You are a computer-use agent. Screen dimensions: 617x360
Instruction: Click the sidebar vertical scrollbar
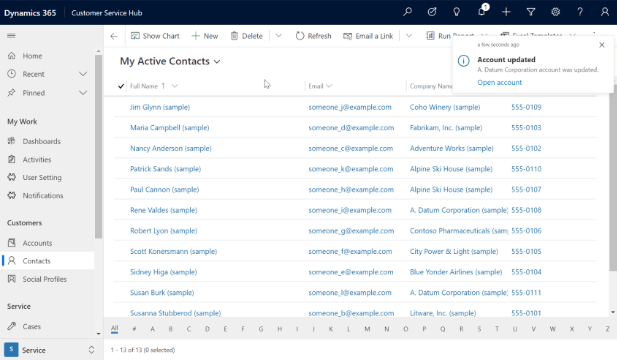(98, 146)
